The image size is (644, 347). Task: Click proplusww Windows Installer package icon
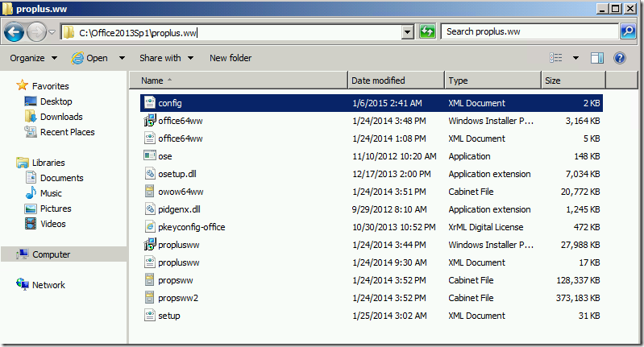[x=149, y=245]
